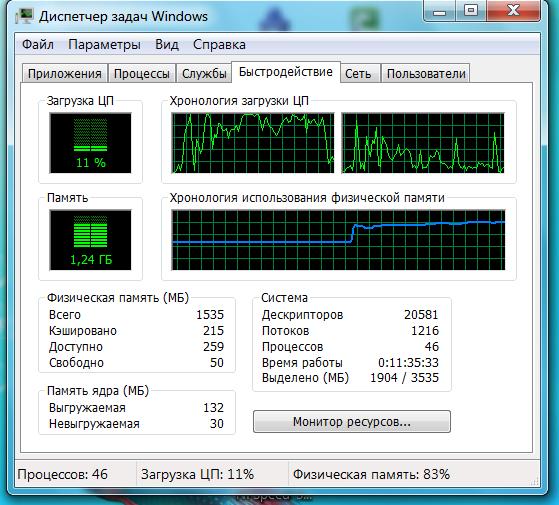Click the resize grip in status bar corner
Viewport: 559px width, 505px height.
pos(535,482)
